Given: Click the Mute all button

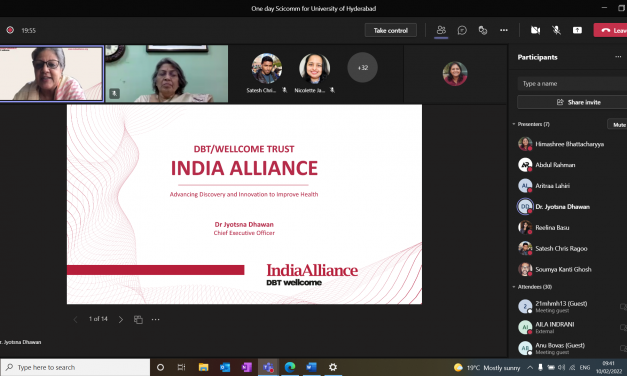Looking at the screenshot, I should coord(618,124).
